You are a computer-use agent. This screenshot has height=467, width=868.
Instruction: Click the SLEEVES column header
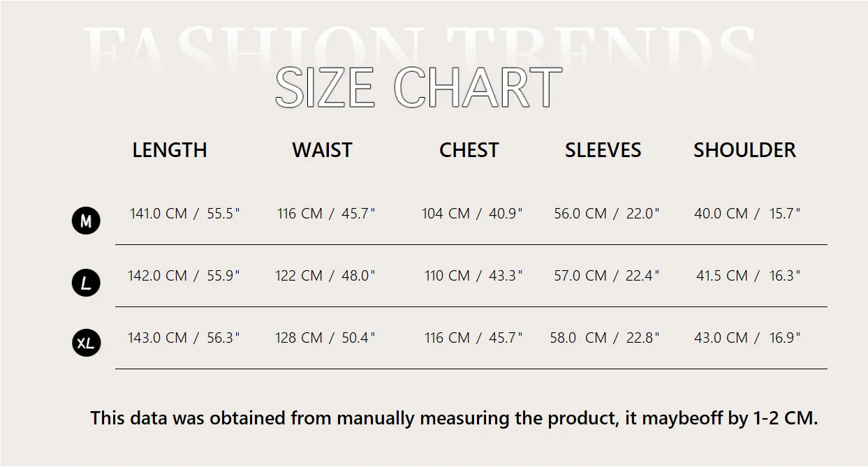tap(603, 150)
